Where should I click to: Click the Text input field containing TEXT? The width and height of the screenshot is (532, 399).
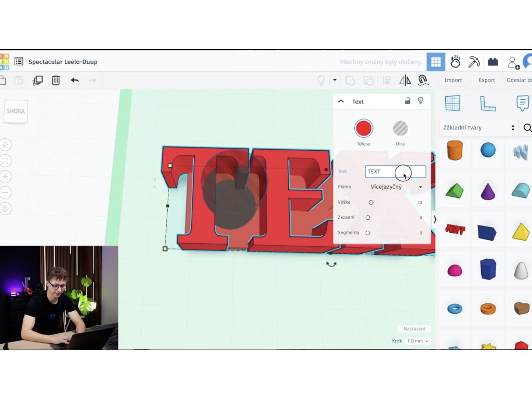click(x=395, y=171)
